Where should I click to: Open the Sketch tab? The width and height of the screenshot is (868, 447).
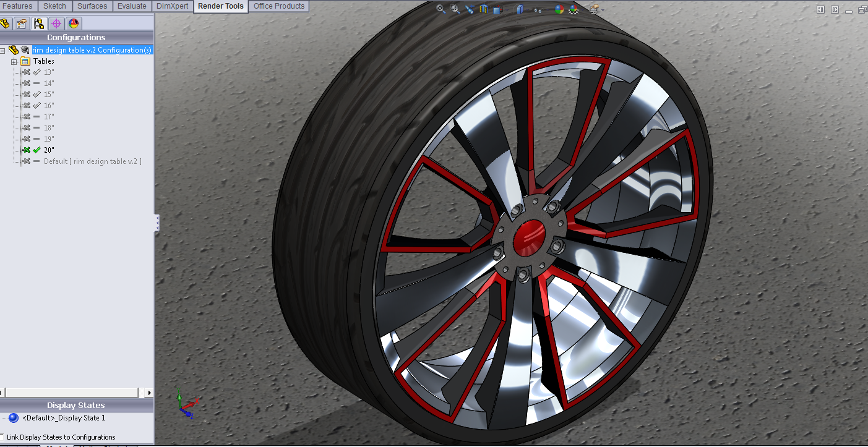tap(54, 6)
